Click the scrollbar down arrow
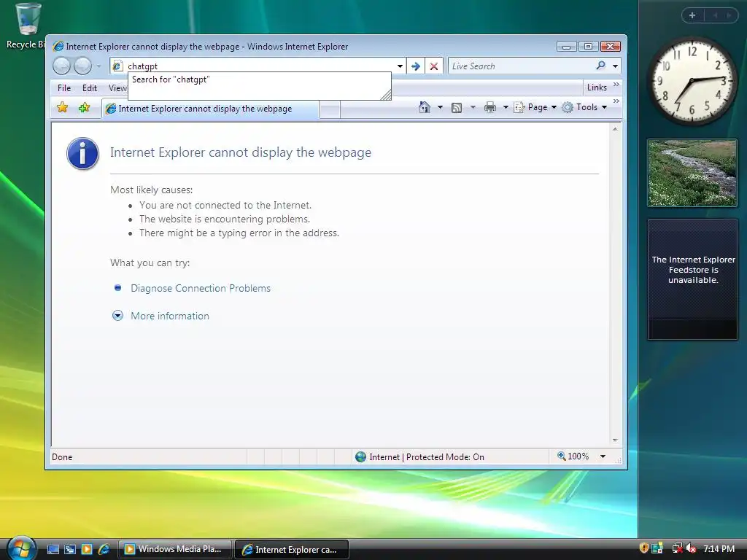 [614, 440]
